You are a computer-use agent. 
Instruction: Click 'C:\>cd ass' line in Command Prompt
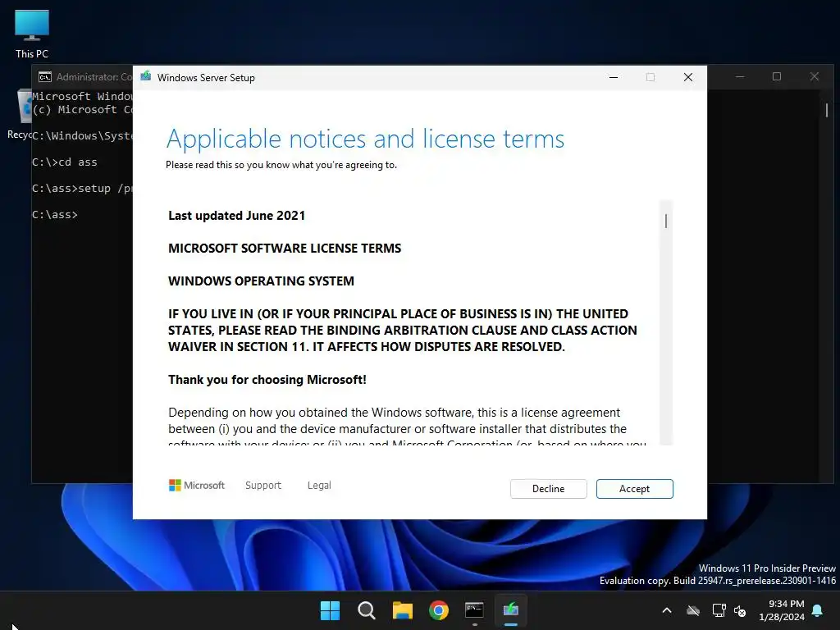(x=64, y=162)
